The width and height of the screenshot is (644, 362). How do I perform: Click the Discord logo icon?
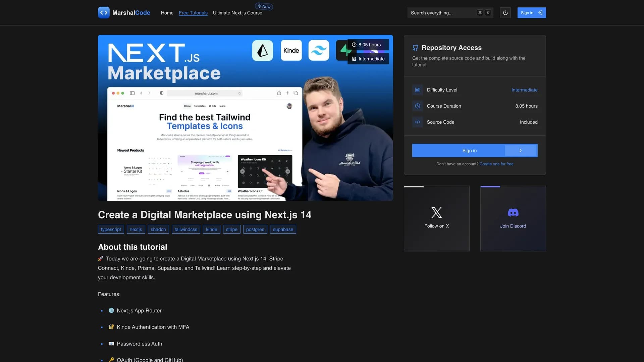tap(513, 213)
